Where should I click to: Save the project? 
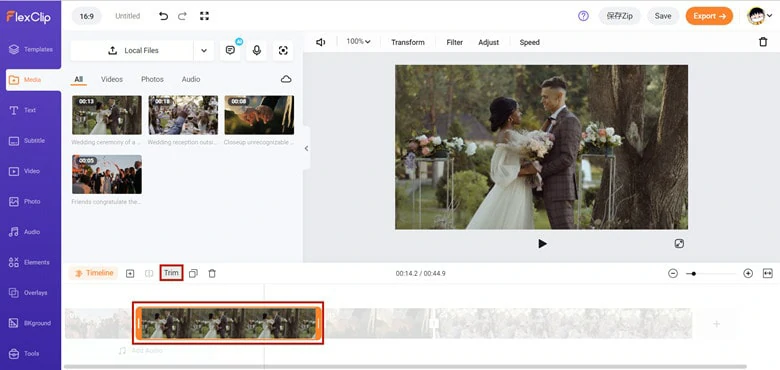coord(663,16)
